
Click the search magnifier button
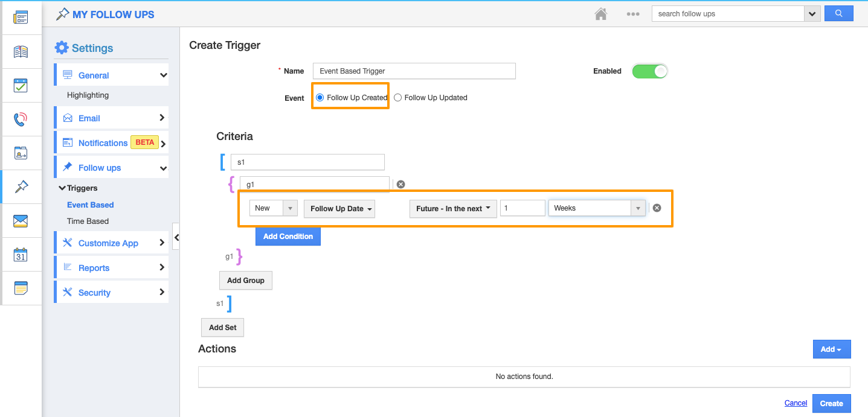(x=838, y=13)
